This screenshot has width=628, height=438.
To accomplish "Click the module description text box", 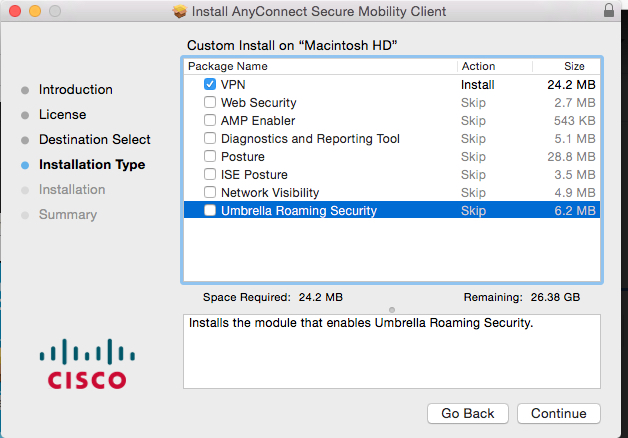I will [392, 352].
